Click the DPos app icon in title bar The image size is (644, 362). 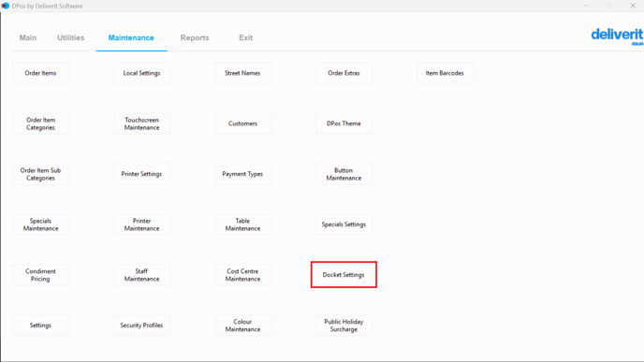6,6
